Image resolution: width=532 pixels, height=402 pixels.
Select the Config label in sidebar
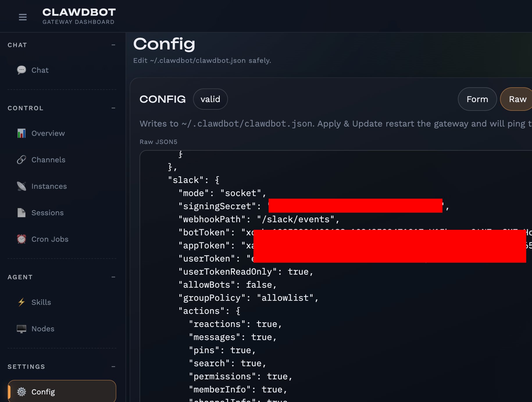pos(43,392)
